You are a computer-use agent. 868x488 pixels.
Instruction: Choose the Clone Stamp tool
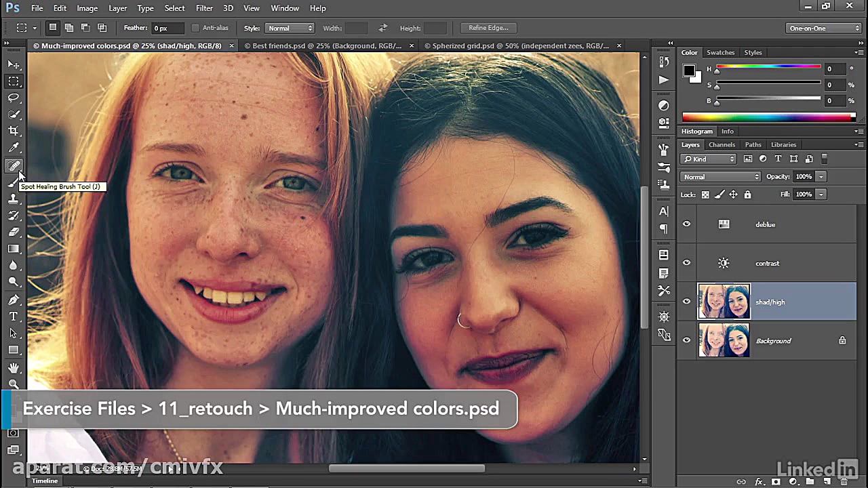tap(14, 199)
